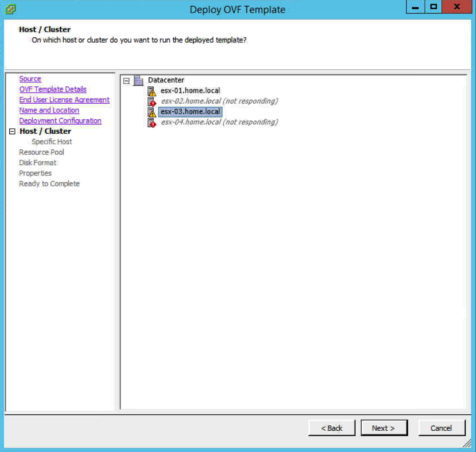
Task: Go to the Source step link
Action: (x=30, y=79)
